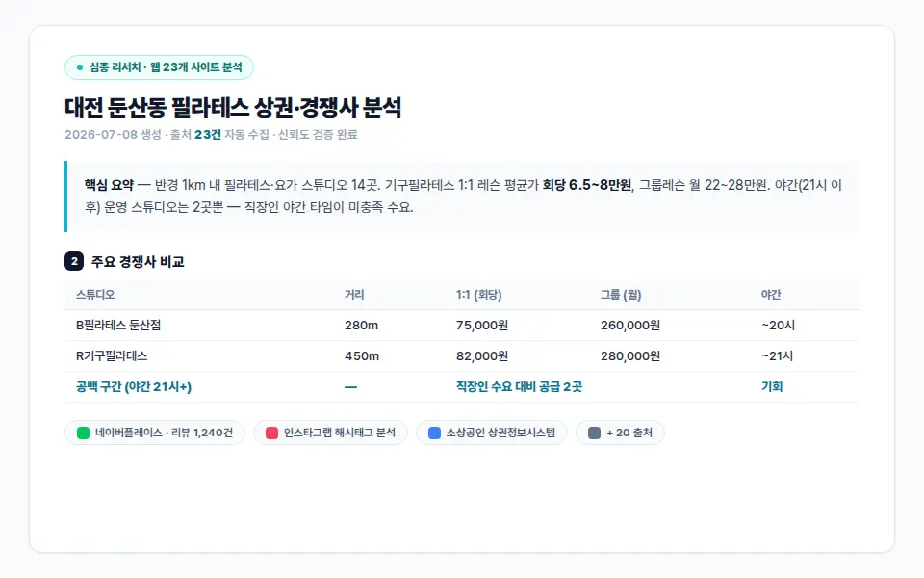Open the 네이버플레이스 리뷰 1,240건 chip
The image size is (924, 578).
point(155,433)
